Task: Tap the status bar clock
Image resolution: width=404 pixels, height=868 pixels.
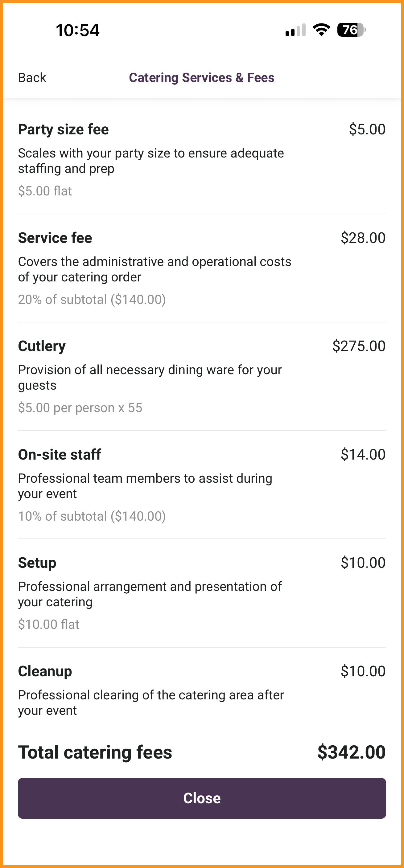Action: 78,30
